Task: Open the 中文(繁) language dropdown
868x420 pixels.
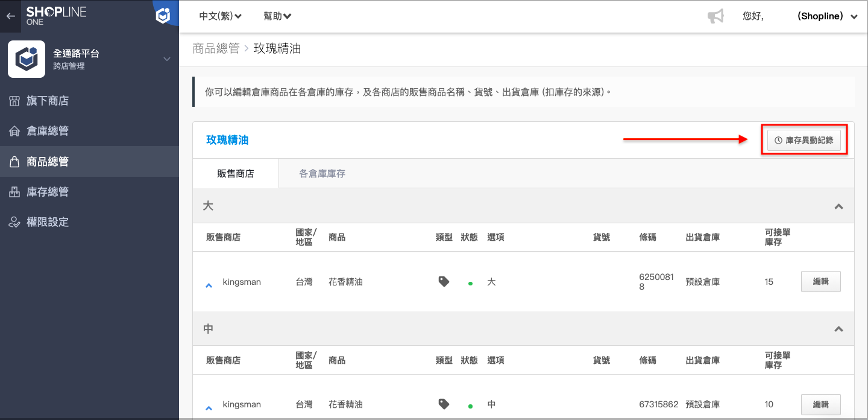Action: tap(221, 16)
